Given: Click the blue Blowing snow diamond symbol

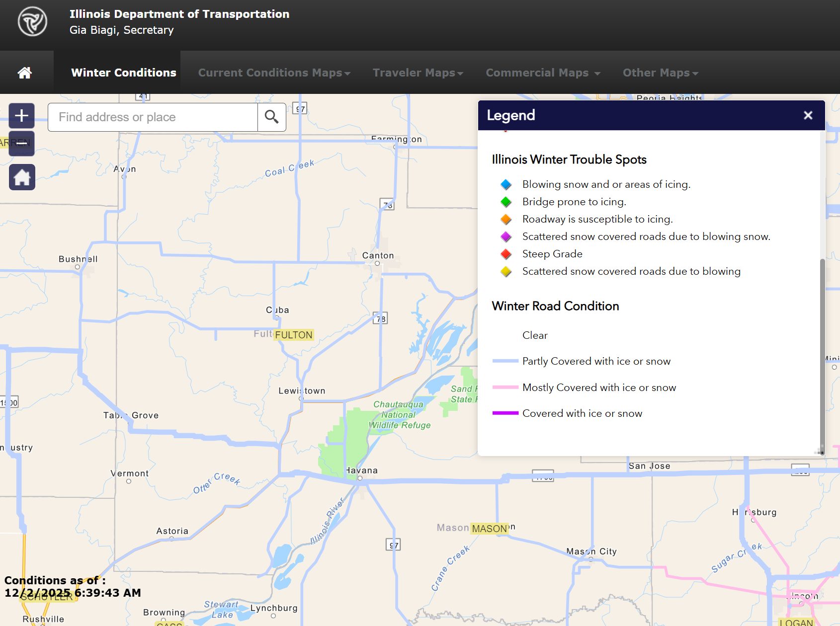Looking at the screenshot, I should (x=506, y=184).
